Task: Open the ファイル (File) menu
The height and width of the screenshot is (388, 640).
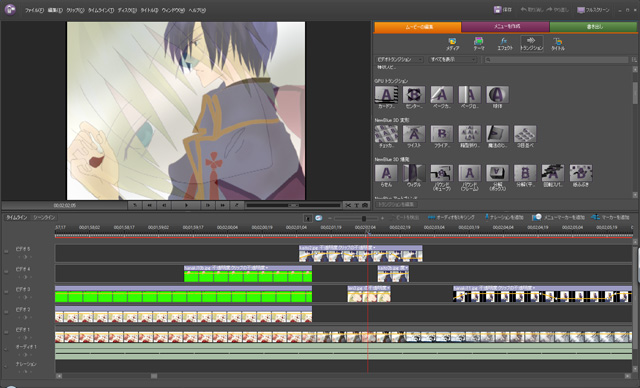Action: tap(34, 10)
